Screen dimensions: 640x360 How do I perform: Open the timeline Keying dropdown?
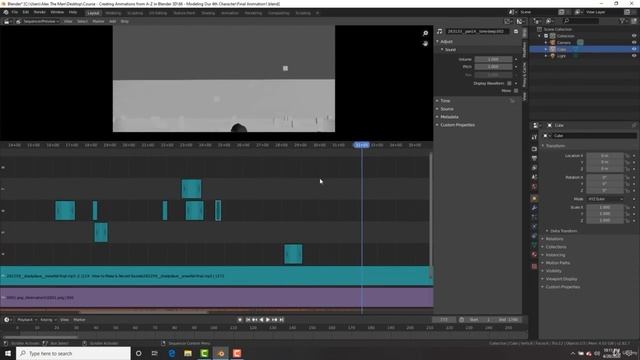pos(48,320)
